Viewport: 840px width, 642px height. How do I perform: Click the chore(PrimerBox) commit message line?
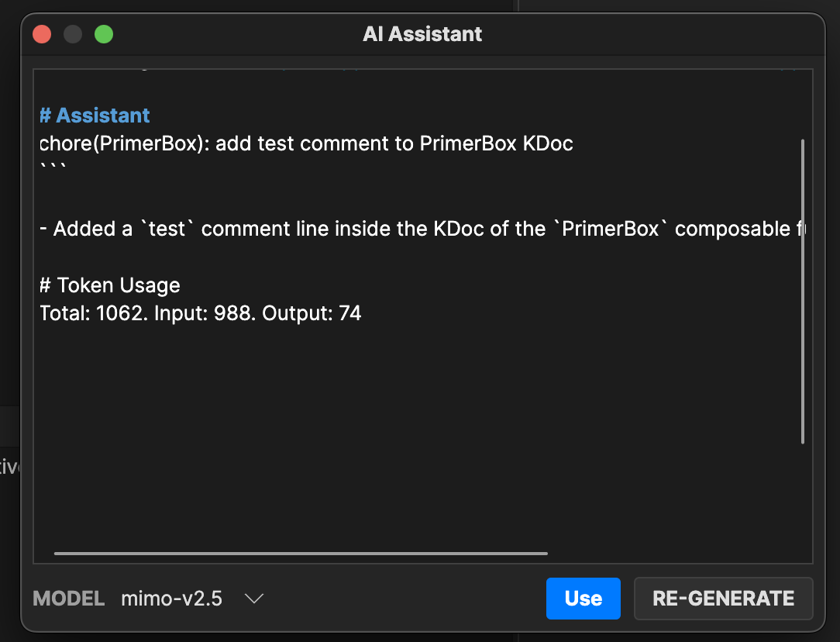pyautogui.click(x=306, y=143)
